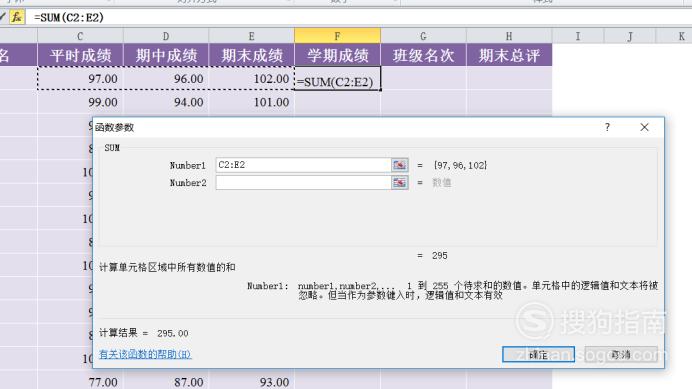This screenshot has width=692, height=389.
Task: Select column E header
Action: [252, 36]
